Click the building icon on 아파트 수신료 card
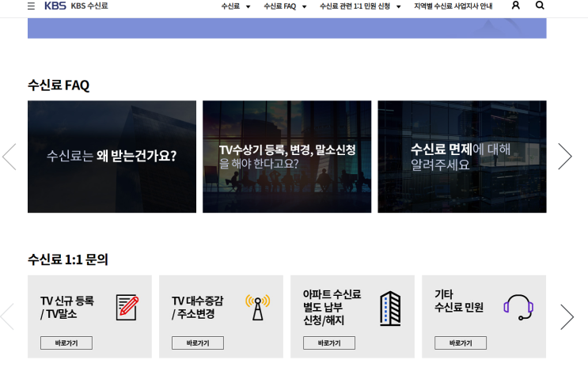588x371 pixels. (x=390, y=309)
